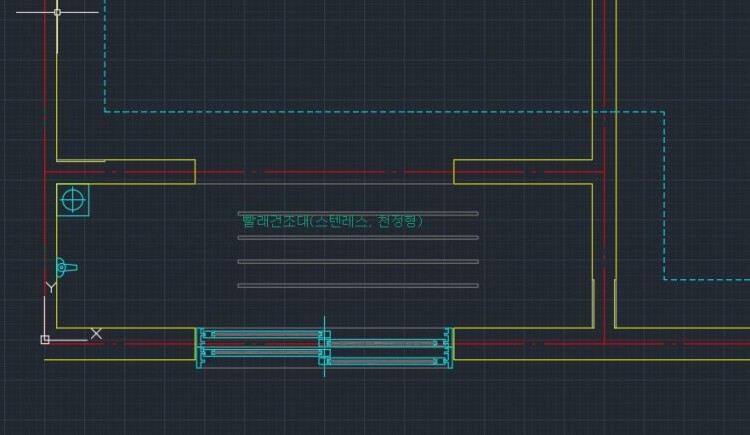
Task: Click the crosshair cursor pickbox at top left
Action: point(57,12)
